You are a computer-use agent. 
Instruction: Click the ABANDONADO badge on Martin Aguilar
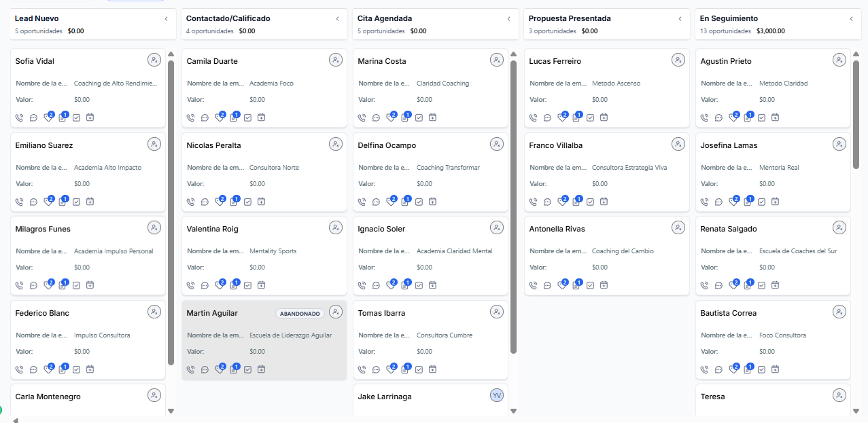(x=300, y=314)
